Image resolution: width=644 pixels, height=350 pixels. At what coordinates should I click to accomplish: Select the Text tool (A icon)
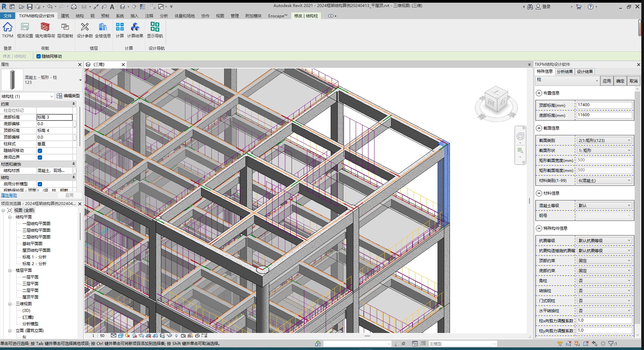pos(112,7)
